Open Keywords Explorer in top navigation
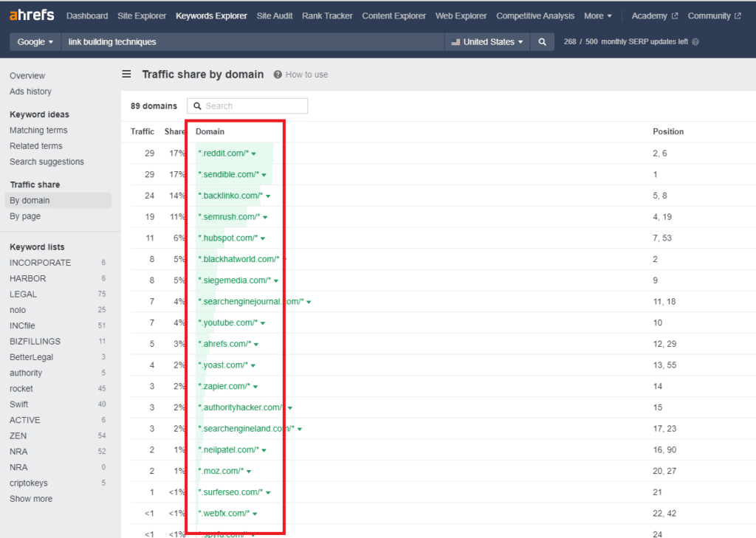 211,16
